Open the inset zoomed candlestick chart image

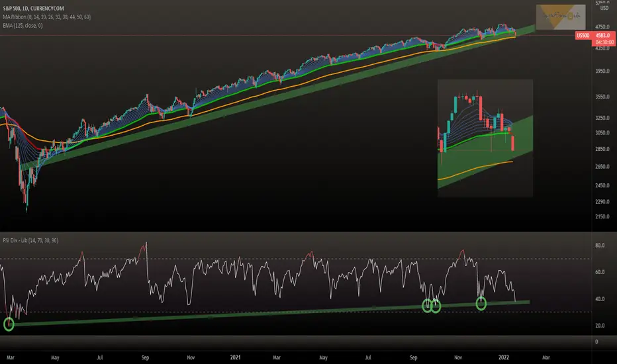[485, 138]
